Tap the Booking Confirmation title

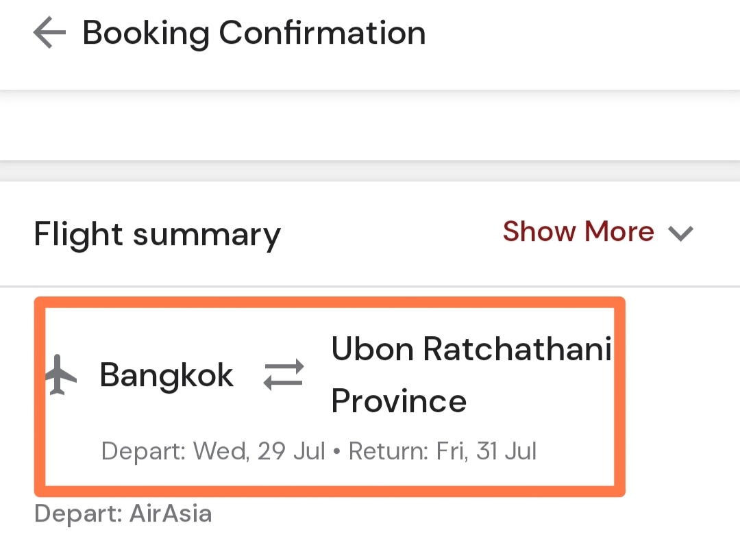[254, 33]
